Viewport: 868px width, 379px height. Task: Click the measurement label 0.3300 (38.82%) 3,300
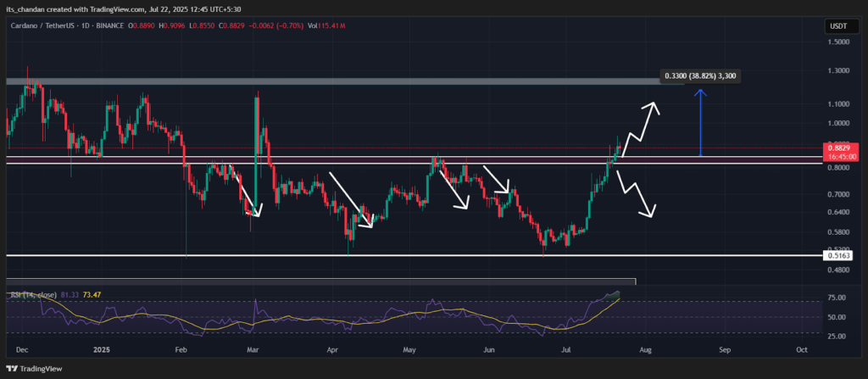coord(700,75)
